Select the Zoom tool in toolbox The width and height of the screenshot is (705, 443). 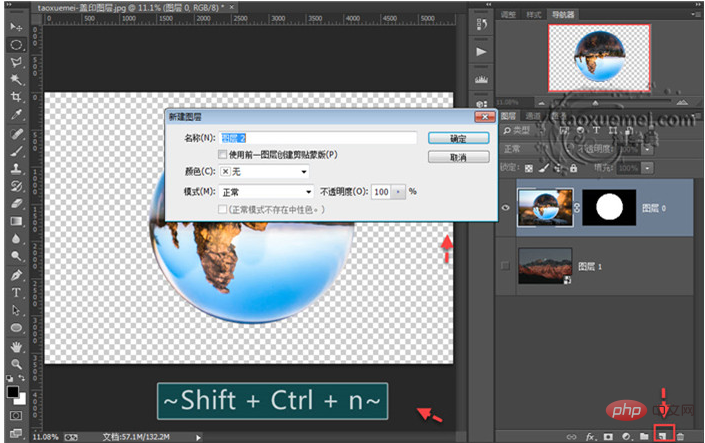click(16, 364)
